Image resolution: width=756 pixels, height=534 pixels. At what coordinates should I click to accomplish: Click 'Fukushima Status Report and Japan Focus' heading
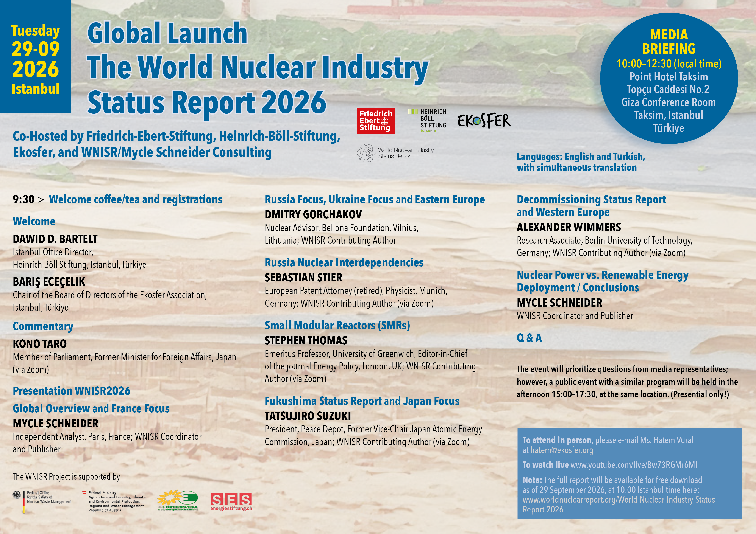coord(362,401)
